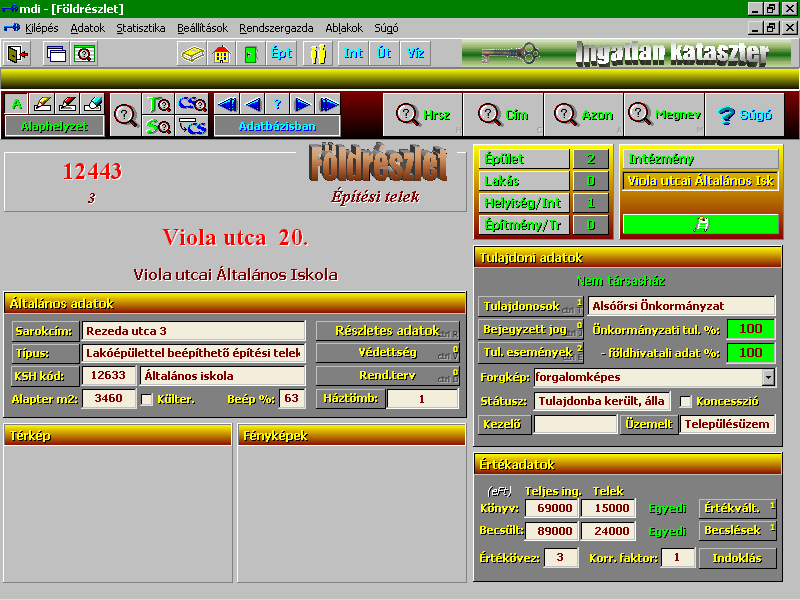The height and width of the screenshot is (600, 800).
Task: Open the Út toolbar button
Action: (x=384, y=54)
